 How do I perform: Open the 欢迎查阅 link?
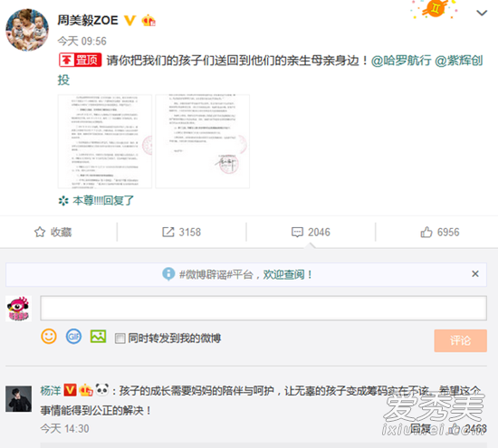[x=283, y=274]
